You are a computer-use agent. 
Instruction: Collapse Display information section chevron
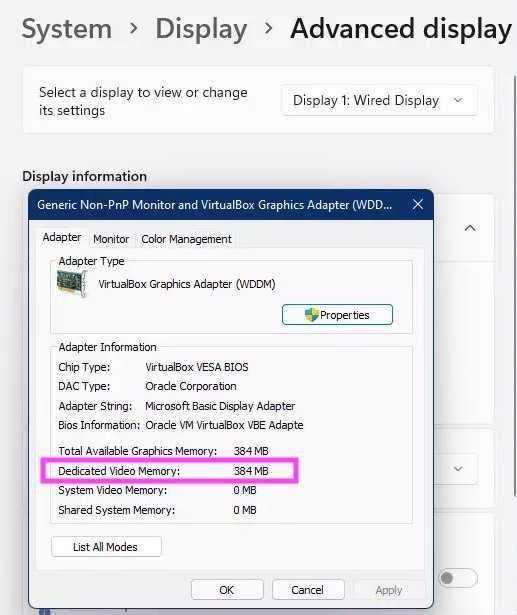(470, 228)
